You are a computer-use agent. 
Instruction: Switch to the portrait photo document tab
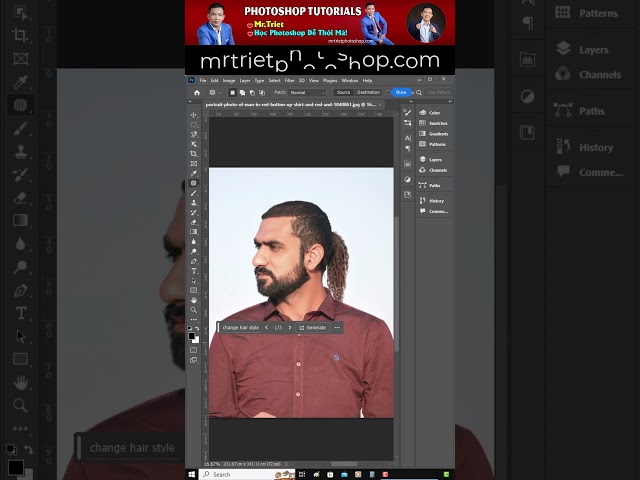coord(291,105)
